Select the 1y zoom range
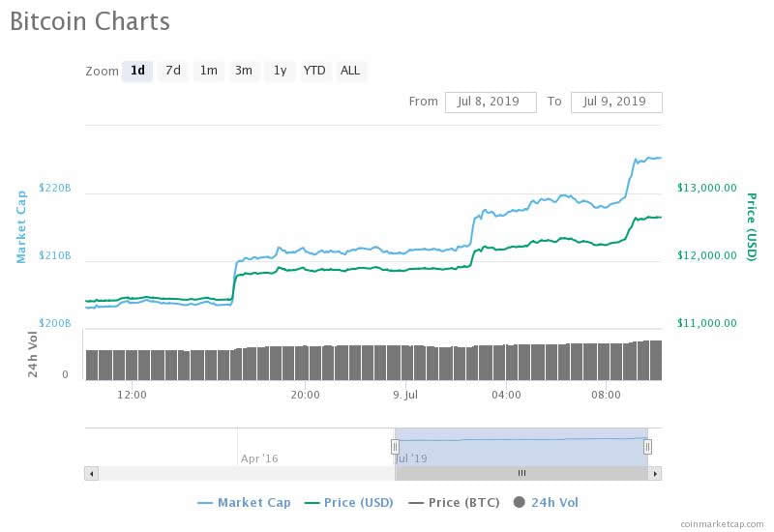This screenshot has width=774, height=532. (280, 71)
